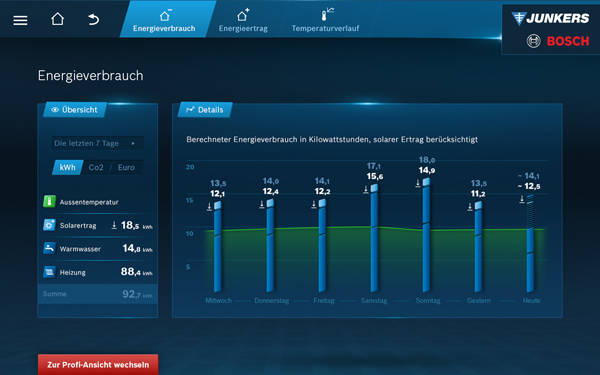Click the solar arrow icon above Samstag bar
Screen dimensions: 600x375
366,189
